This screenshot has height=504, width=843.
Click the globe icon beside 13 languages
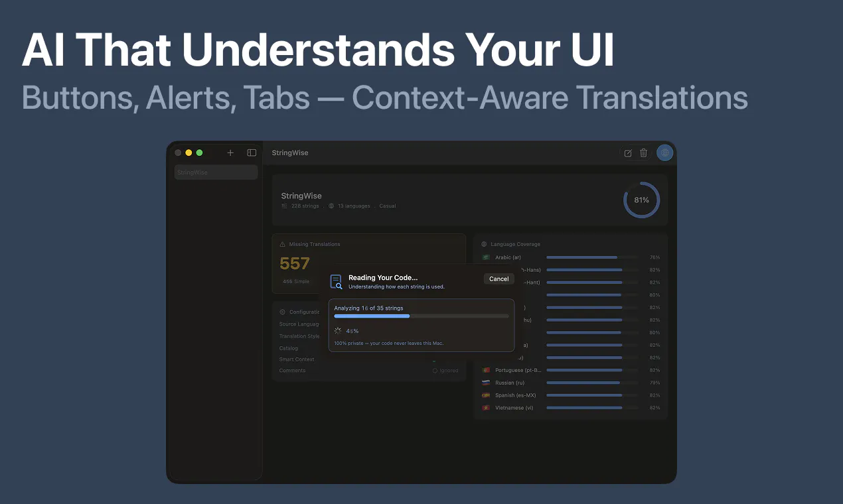coord(331,206)
